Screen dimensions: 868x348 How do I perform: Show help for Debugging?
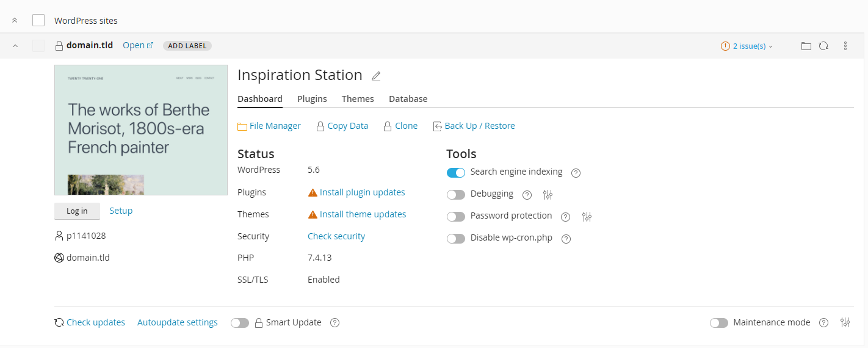527,195
